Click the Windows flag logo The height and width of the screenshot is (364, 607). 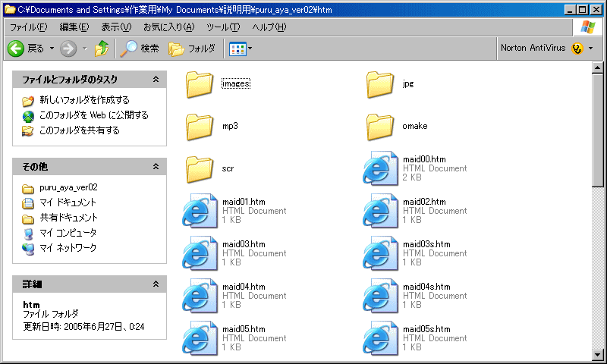tap(587, 27)
